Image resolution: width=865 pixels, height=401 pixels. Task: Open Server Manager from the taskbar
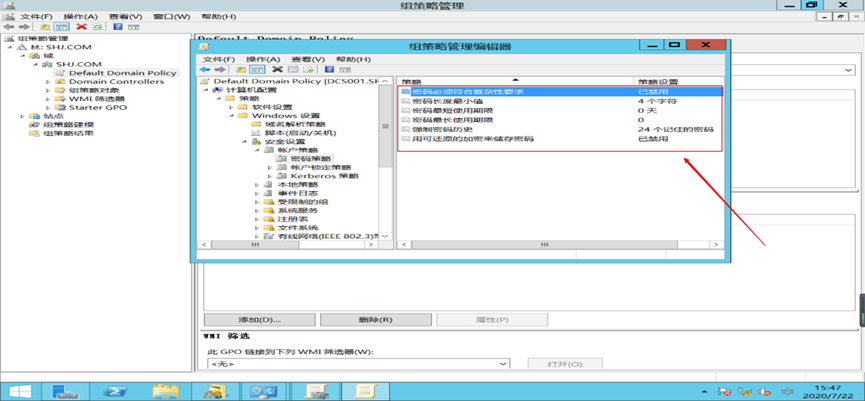click(x=65, y=392)
